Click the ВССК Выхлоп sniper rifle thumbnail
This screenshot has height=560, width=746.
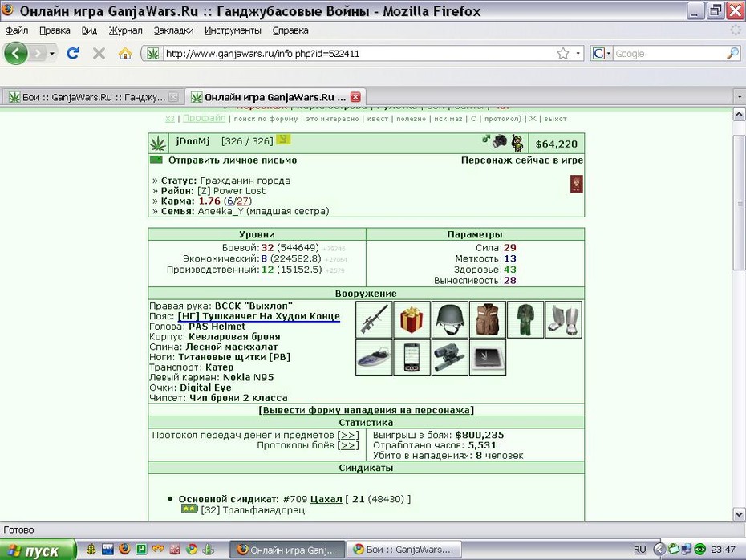pyautogui.click(x=374, y=320)
